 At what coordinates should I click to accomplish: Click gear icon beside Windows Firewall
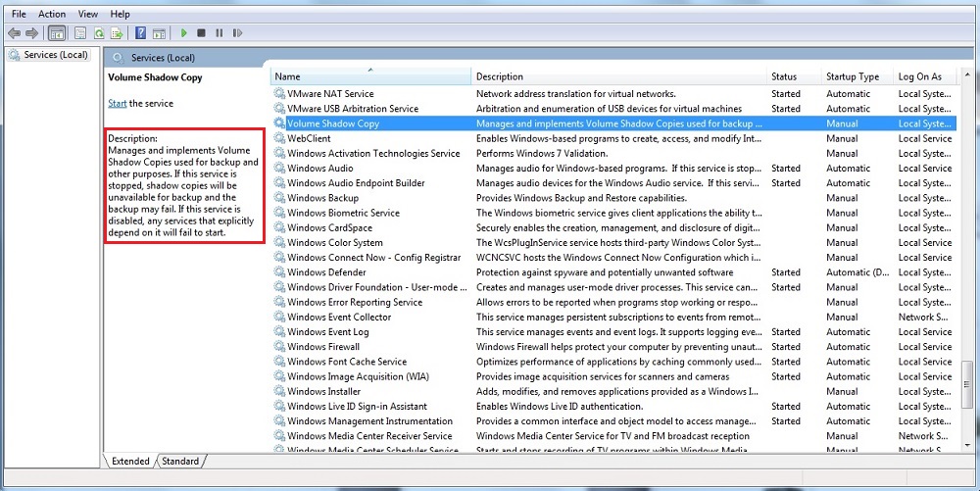click(x=279, y=347)
